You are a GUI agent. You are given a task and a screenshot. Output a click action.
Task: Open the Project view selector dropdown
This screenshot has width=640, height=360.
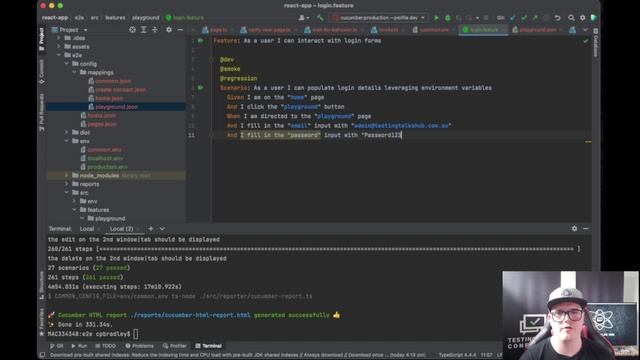coord(69,30)
